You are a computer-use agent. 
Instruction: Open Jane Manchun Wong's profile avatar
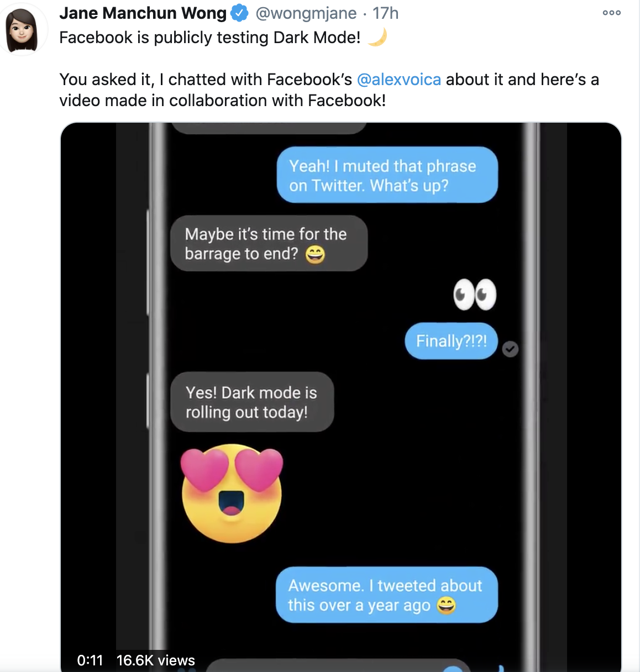(22, 29)
